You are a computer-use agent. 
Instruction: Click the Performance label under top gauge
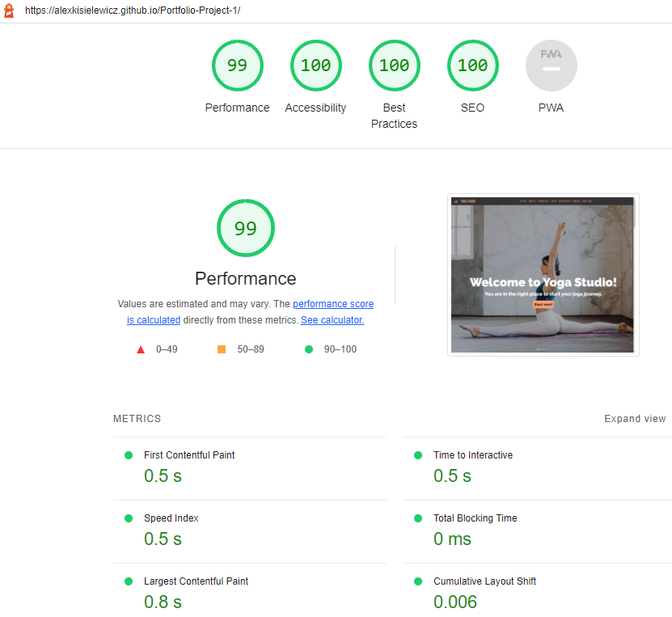(x=238, y=108)
